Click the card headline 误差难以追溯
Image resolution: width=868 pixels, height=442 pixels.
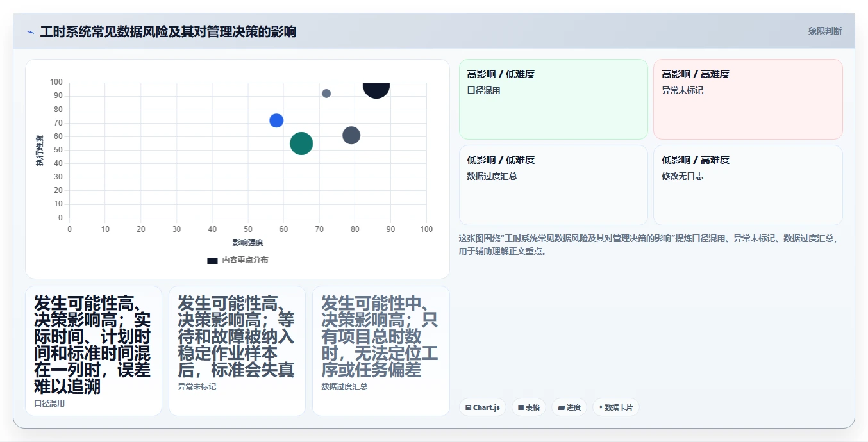[92, 378]
